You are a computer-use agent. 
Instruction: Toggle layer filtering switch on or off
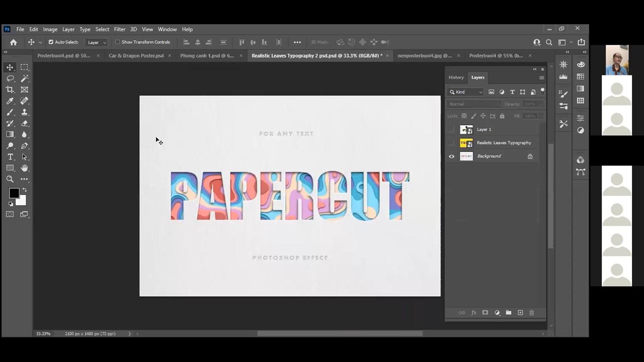point(542,91)
